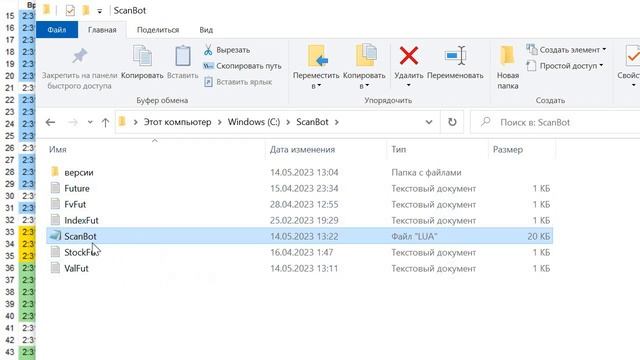Viewport: 640px width, 360px height.
Task: Click date 25.02.2023 19:29 of IndexFut
Action: pos(304,220)
